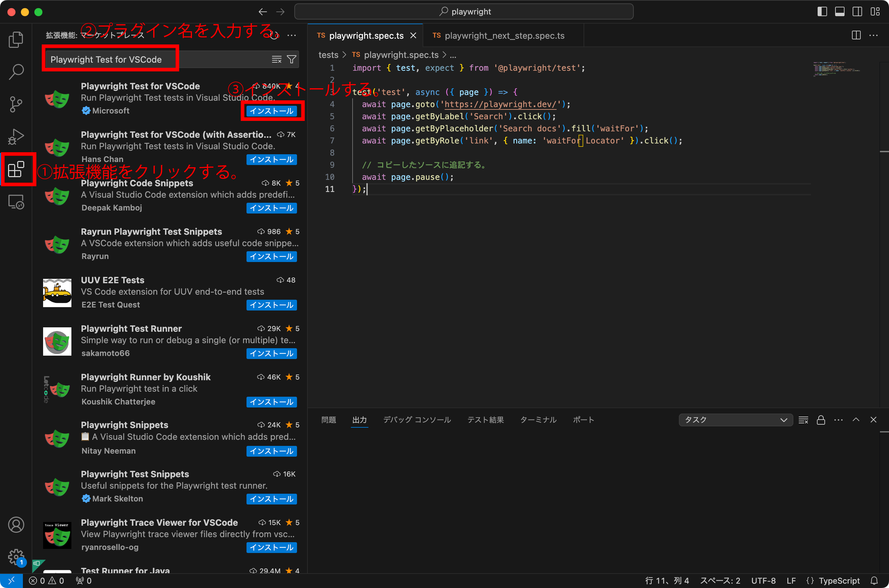Open the Extensions view in the activity bar
This screenshot has height=588, width=889.
pos(16,169)
